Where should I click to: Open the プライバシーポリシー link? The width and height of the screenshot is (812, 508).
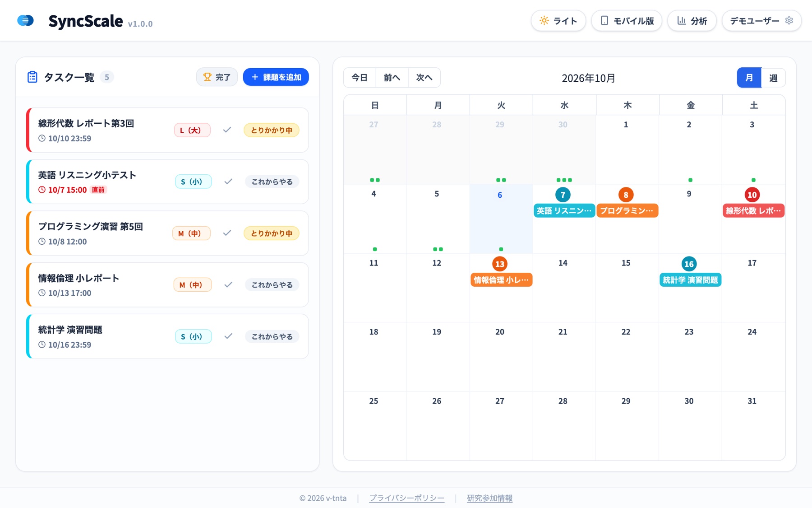tap(407, 498)
